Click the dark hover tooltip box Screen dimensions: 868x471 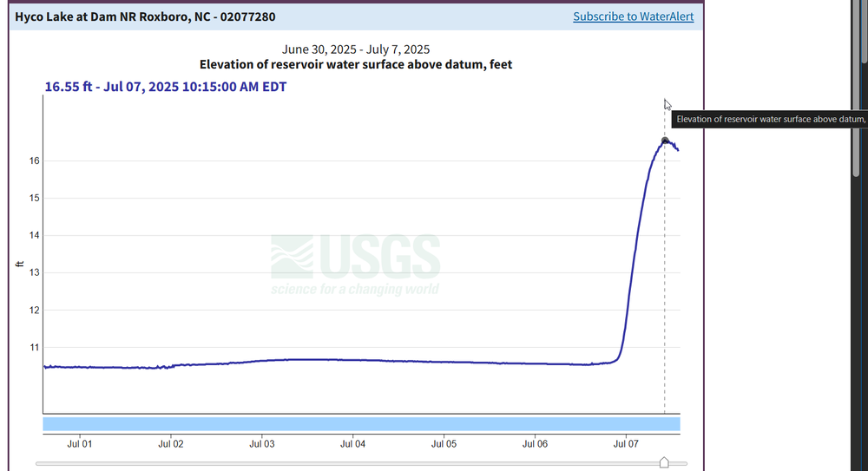click(769, 119)
